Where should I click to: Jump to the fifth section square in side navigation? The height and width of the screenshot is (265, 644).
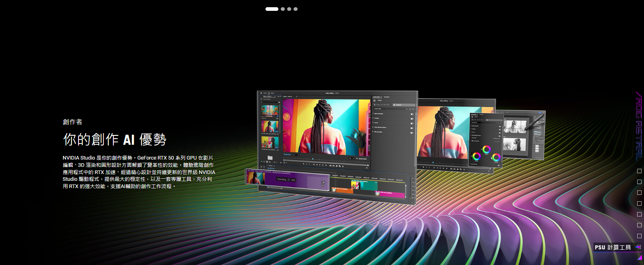[639, 214]
